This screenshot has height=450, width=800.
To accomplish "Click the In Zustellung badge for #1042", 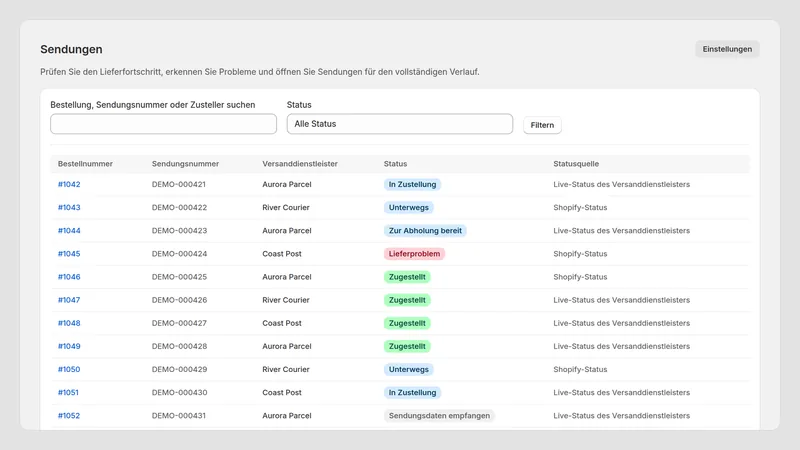I will (412, 184).
